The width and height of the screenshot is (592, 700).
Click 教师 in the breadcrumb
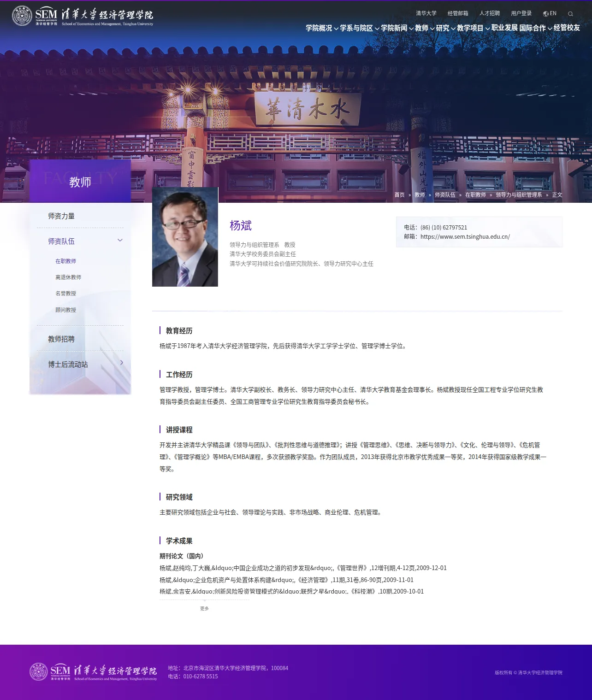(420, 195)
